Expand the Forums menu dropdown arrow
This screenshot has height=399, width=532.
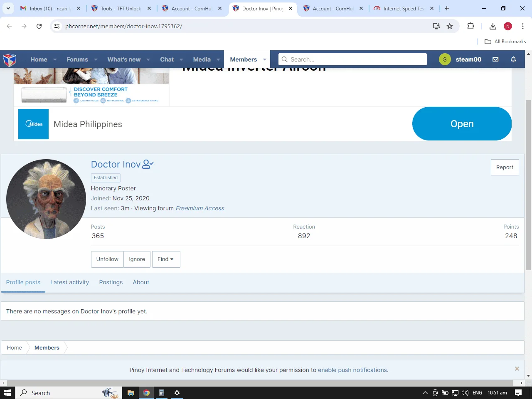pos(96,59)
